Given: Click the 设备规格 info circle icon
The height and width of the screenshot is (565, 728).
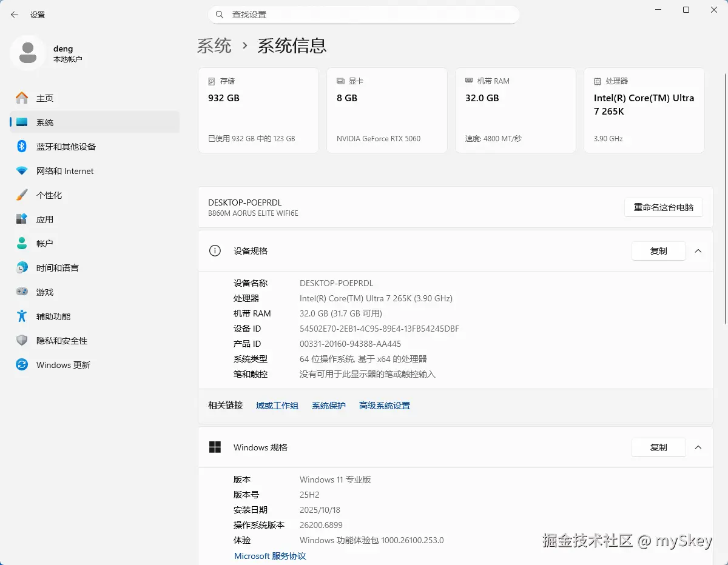Looking at the screenshot, I should pyautogui.click(x=215, y=251).
